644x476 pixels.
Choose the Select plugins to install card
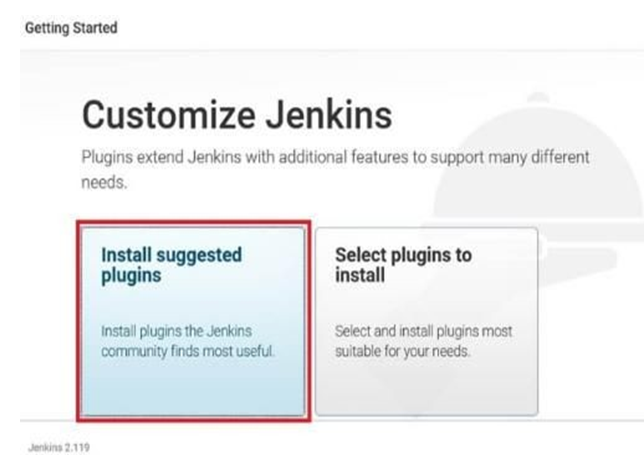427,321
